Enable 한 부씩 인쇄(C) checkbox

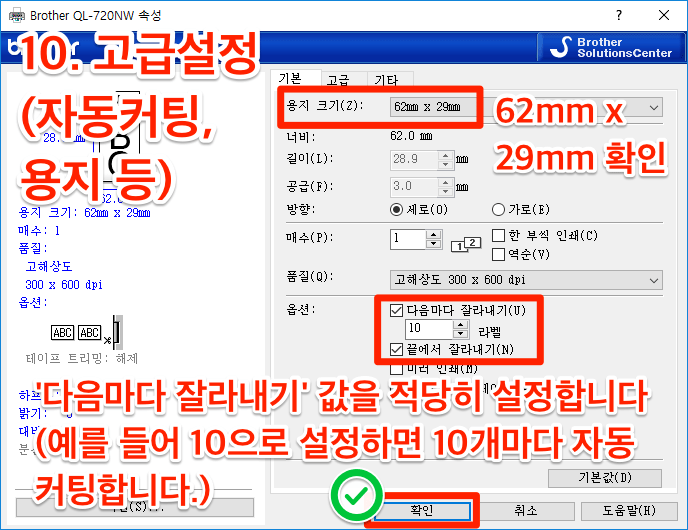click(498, 236)
